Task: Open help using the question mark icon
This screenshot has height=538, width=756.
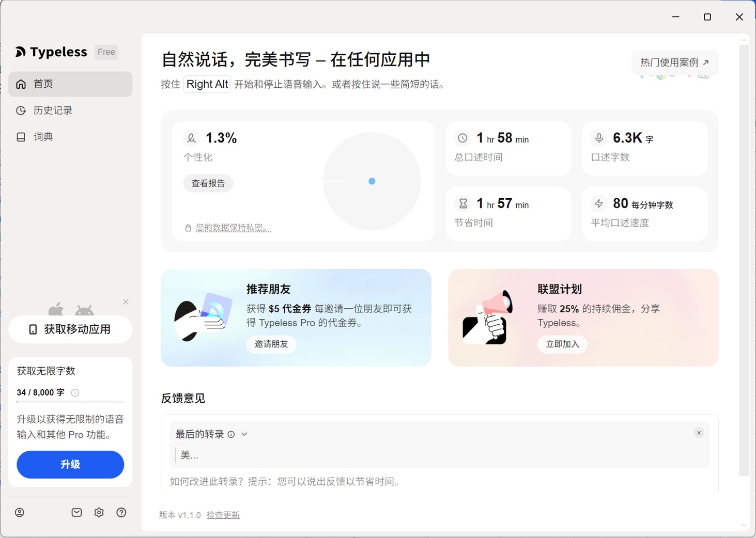Action: [x=121, y=512]
